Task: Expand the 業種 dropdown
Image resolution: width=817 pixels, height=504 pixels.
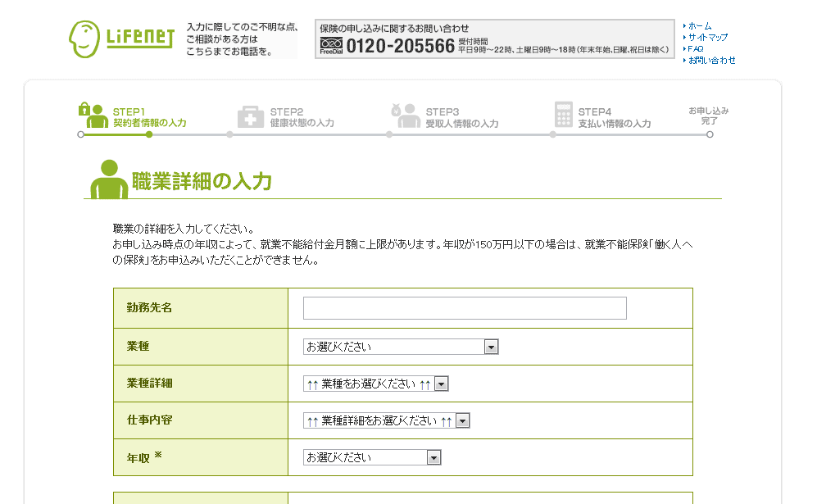Action: point(401,347)
